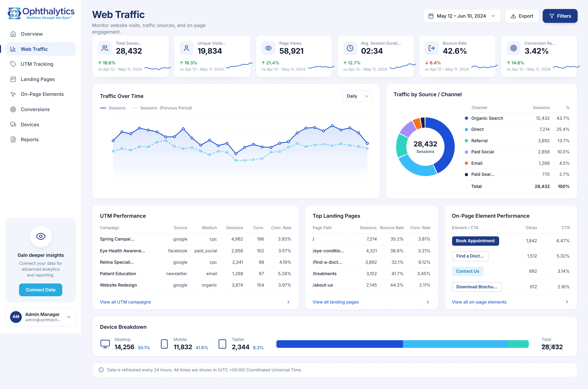The width and height of the screenshot is (588, 389).
Task: Go to the Overview page
Action: [41, 34]
